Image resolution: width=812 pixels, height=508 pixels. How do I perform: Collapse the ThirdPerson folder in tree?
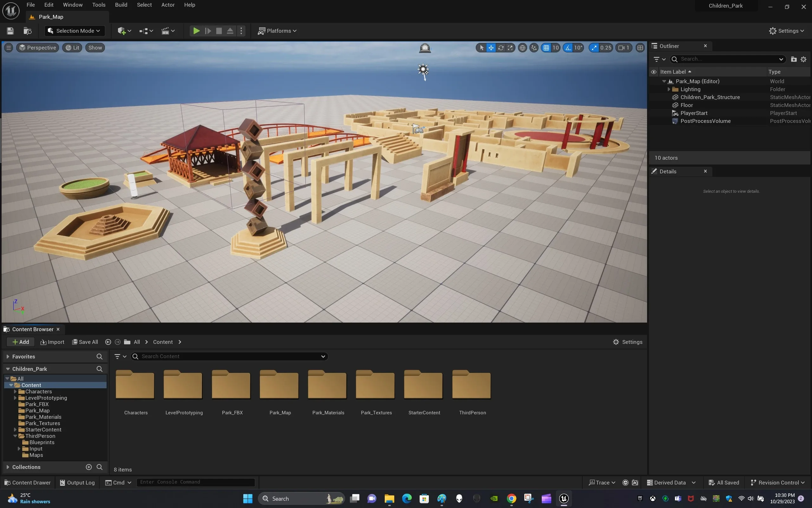coord(15,436)
